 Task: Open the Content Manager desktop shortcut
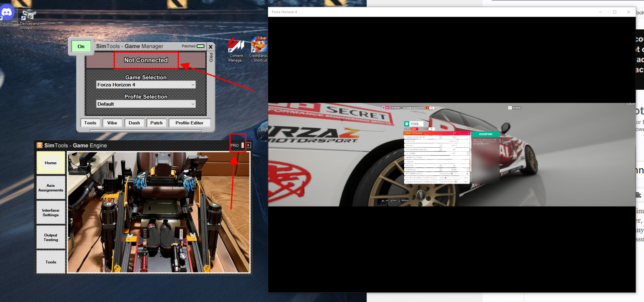click(236, 50)
